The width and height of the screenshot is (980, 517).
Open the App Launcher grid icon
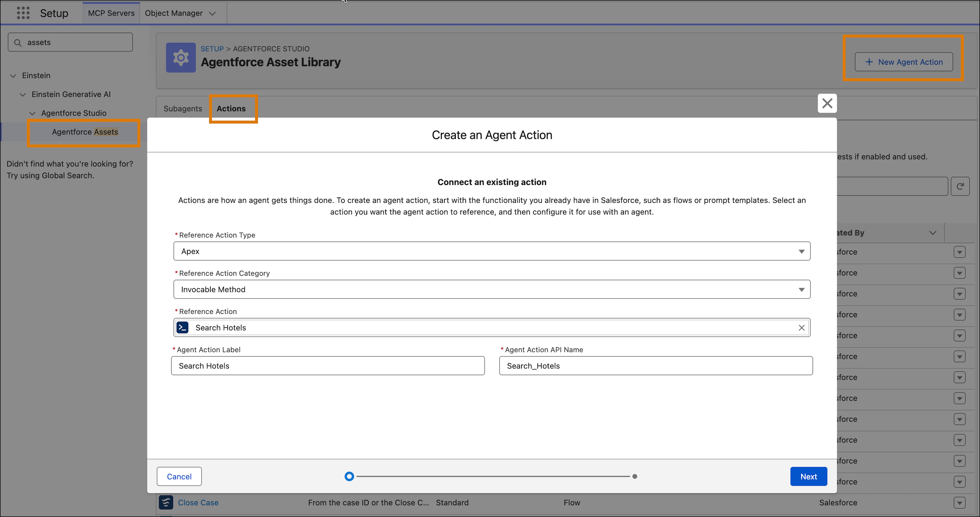pyautogui.click(x=23, y=13)
